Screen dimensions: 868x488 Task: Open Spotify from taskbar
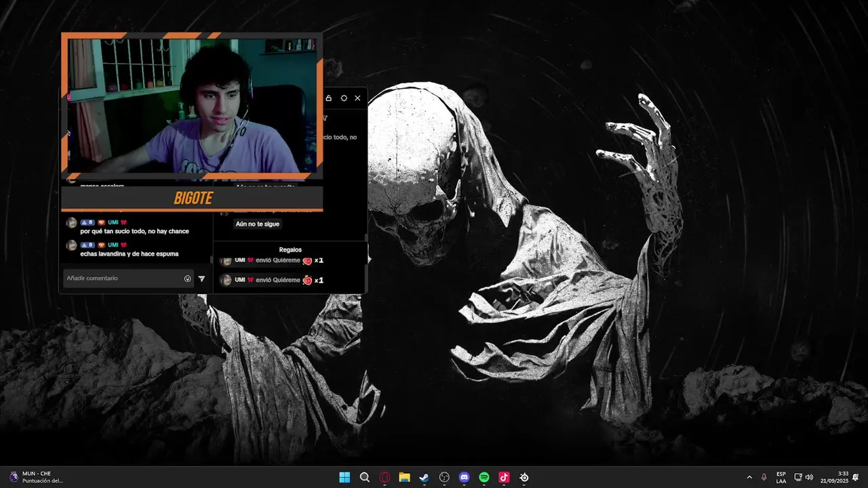tap(484, 477)
